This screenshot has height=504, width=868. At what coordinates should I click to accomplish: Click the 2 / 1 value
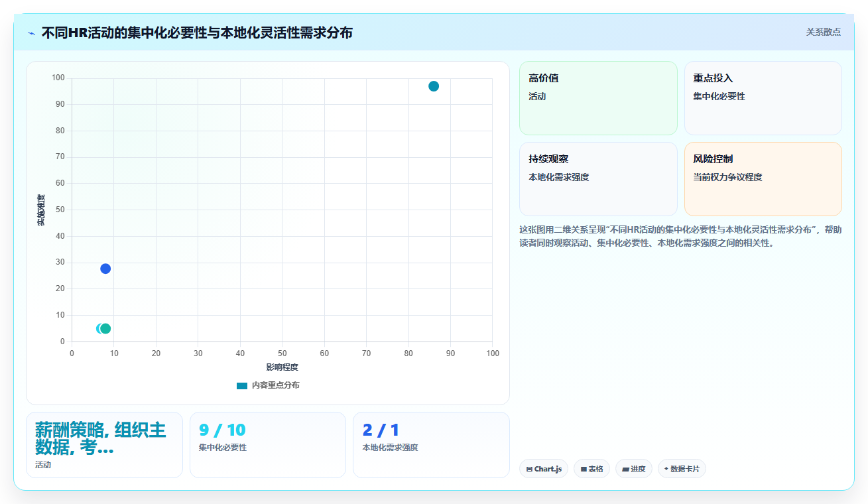tap(381, 430)
